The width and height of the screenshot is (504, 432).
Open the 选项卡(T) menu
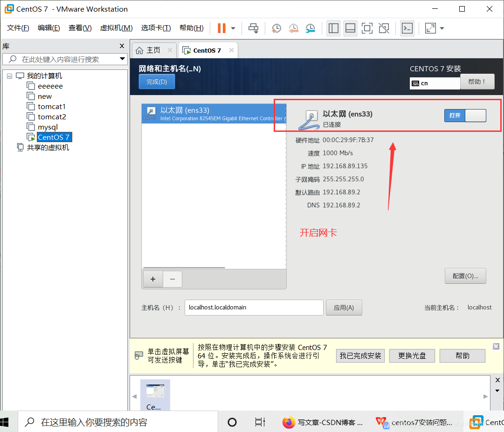pyautogui.click(x=156, y=28)
